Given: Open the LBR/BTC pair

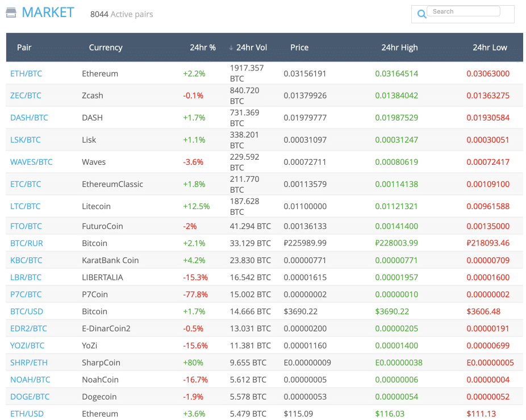Looking at the screenshot, I should tap(26, 277).
